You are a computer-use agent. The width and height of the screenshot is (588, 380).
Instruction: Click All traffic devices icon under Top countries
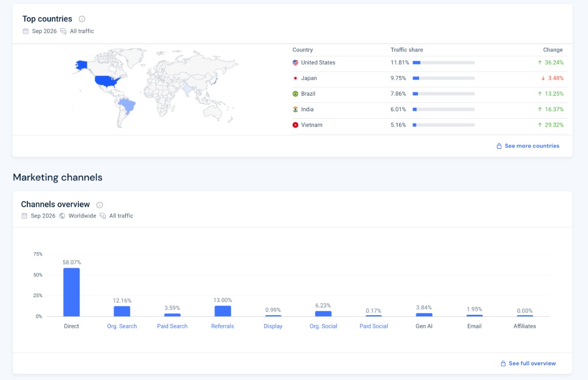click(63, 31)
